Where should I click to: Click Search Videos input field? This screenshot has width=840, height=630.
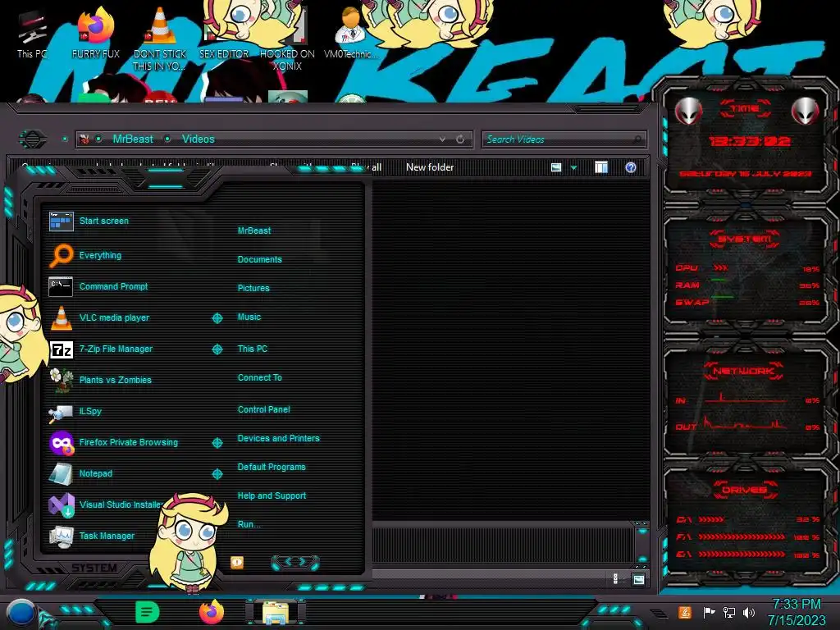(x=564, y=139)
